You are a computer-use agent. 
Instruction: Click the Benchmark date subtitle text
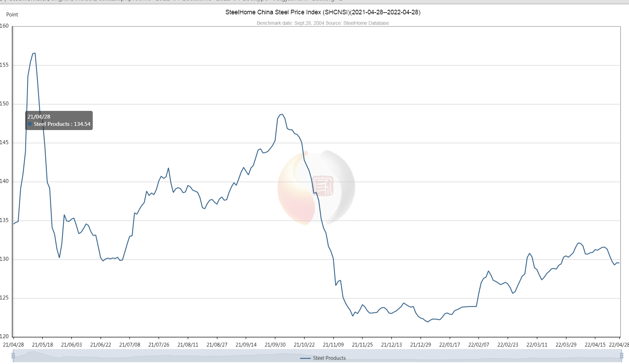[x=323, y=23]
